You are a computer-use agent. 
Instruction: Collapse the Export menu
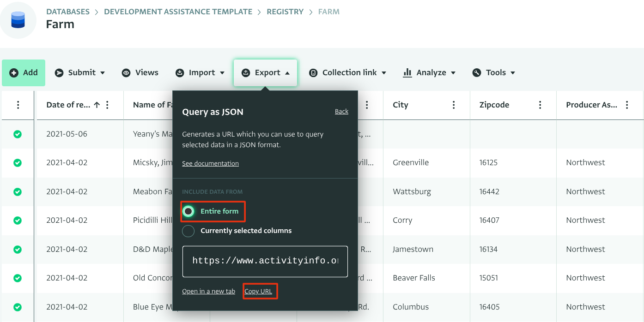(x=266, y=73)
